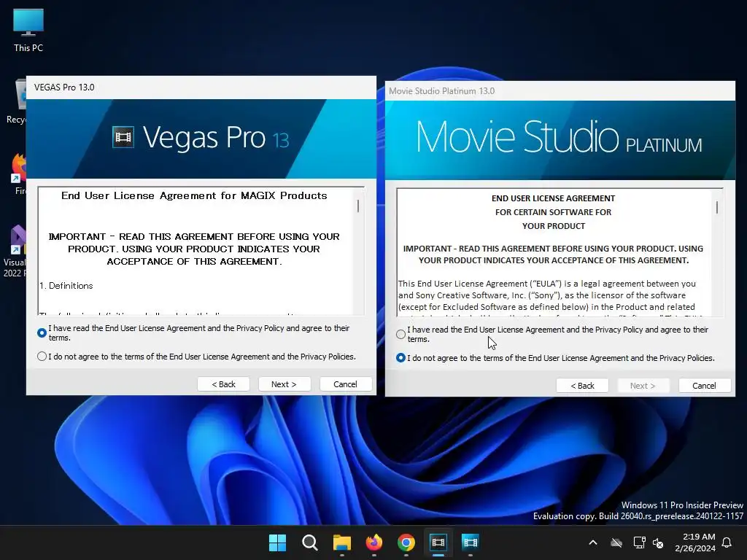Open the Windows Start menu

pyautogui.click(x=277, y=542)
